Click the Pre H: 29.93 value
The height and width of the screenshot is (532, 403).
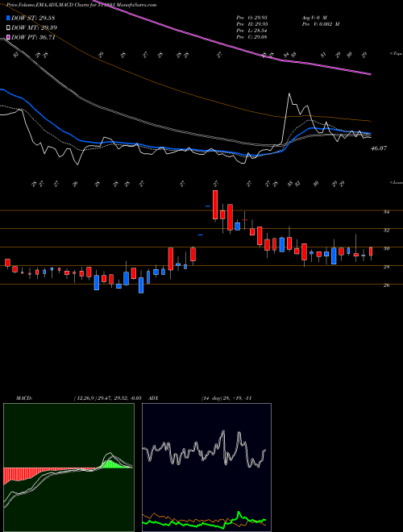pyautogui.click(x=251, y=24)
